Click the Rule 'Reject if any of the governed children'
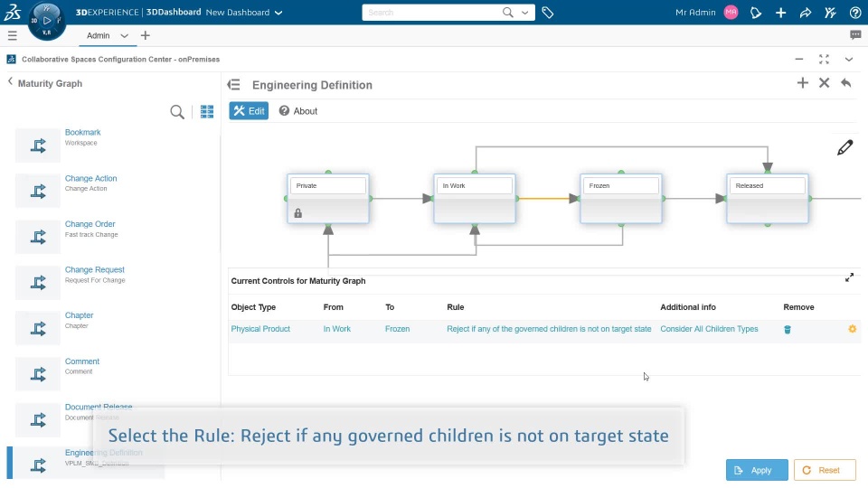Viewport: 868px width, 488px height. [x=549, y=329]
